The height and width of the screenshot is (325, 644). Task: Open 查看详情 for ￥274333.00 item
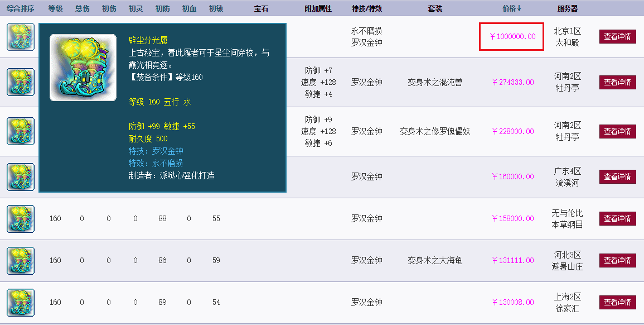(617, 82)
